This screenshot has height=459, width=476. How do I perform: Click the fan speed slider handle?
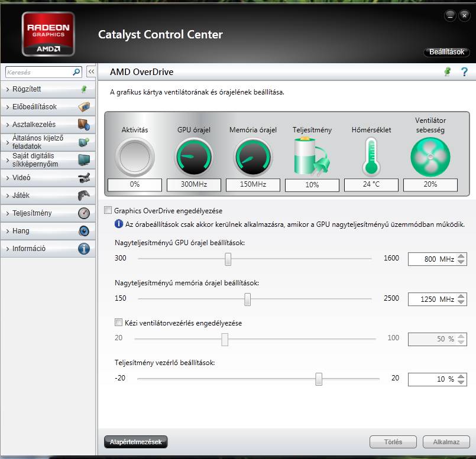coord(225,339)
